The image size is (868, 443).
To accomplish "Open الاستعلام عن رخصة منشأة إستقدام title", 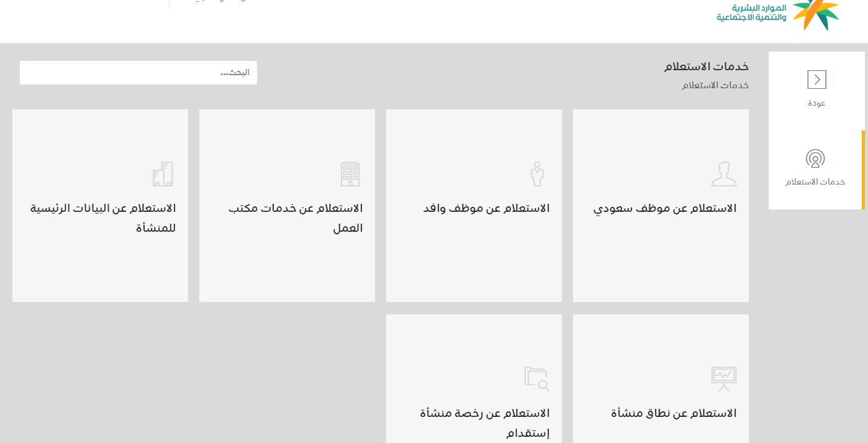I will pos(484,422).
